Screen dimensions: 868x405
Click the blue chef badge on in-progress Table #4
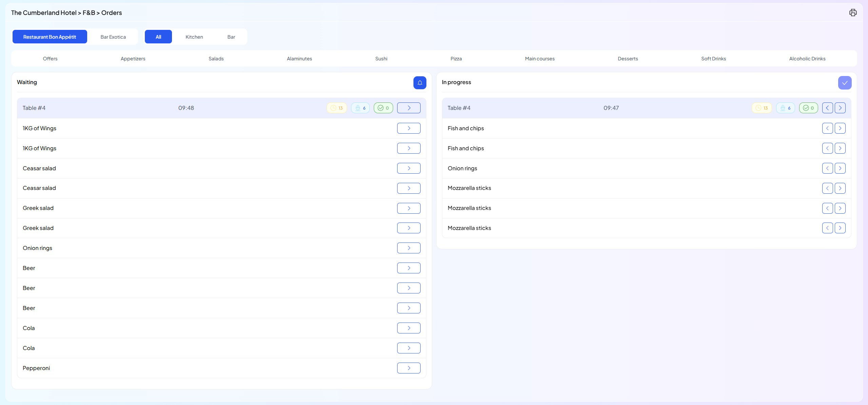pyautogui.click(x=785, y=108)
